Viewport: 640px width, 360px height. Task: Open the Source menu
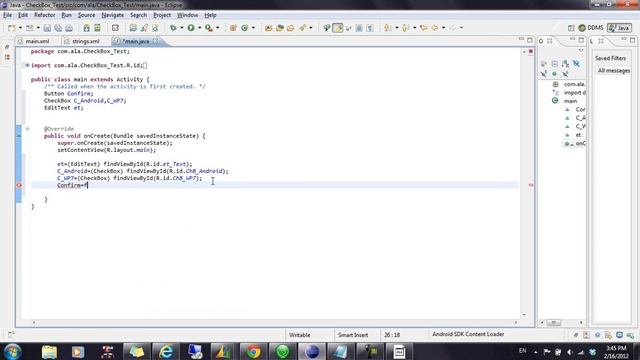(86, 15)
